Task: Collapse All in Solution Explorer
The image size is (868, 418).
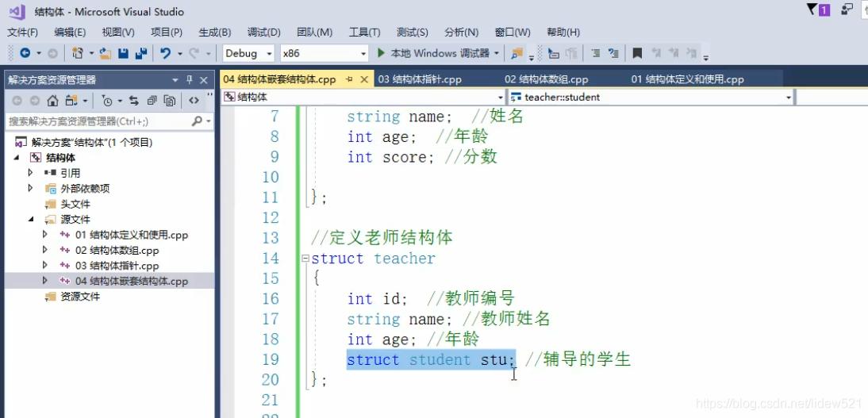Action: point(152,101)
